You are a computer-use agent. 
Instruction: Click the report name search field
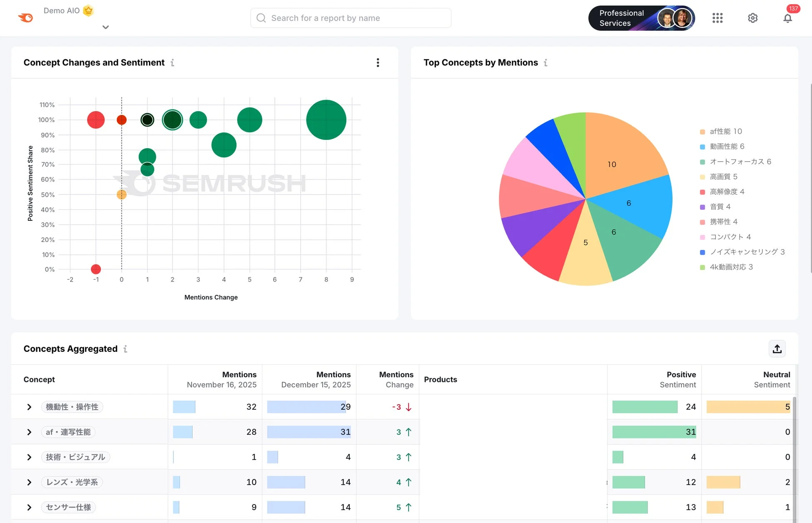351,18
